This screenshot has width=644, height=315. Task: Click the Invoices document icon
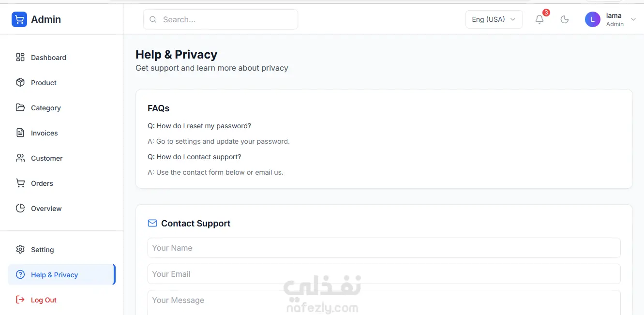click(20, 133)
